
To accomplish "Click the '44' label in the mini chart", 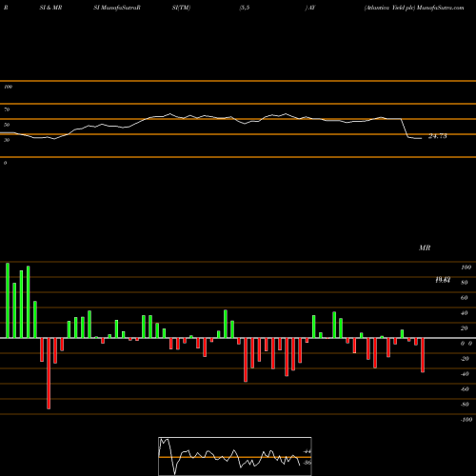I will tap(307, 451).
